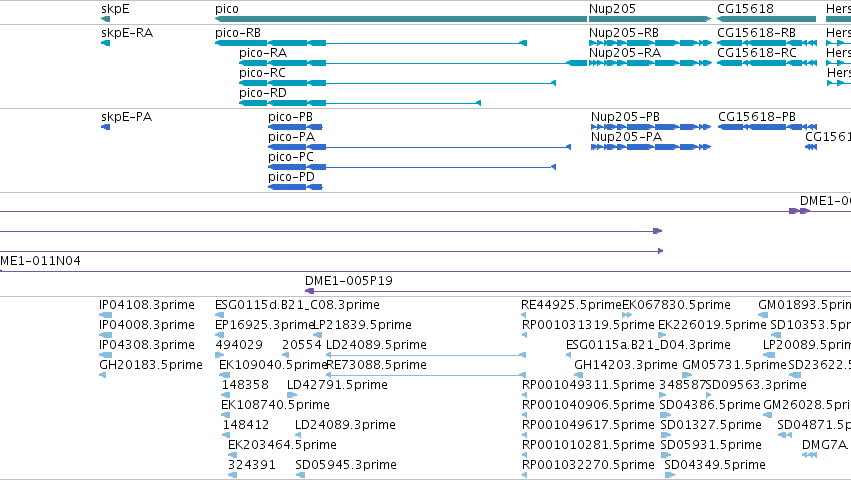Click the pico-PB protein label
The height and width of the screenshot is (480, 851).
pyautogui.click(x=290, y=117)
